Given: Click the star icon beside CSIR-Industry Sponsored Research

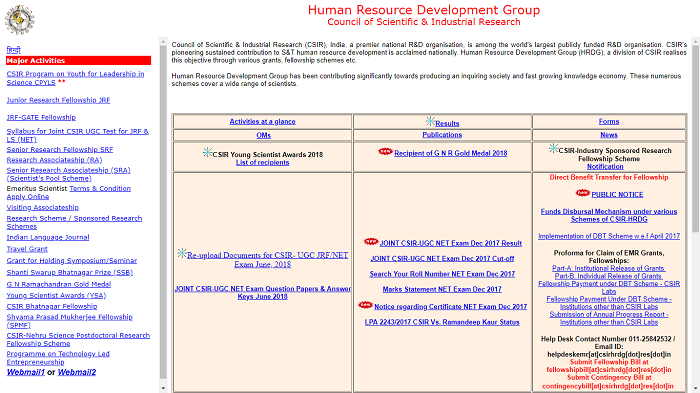Looking at the screenshot, I should [553, 148].
